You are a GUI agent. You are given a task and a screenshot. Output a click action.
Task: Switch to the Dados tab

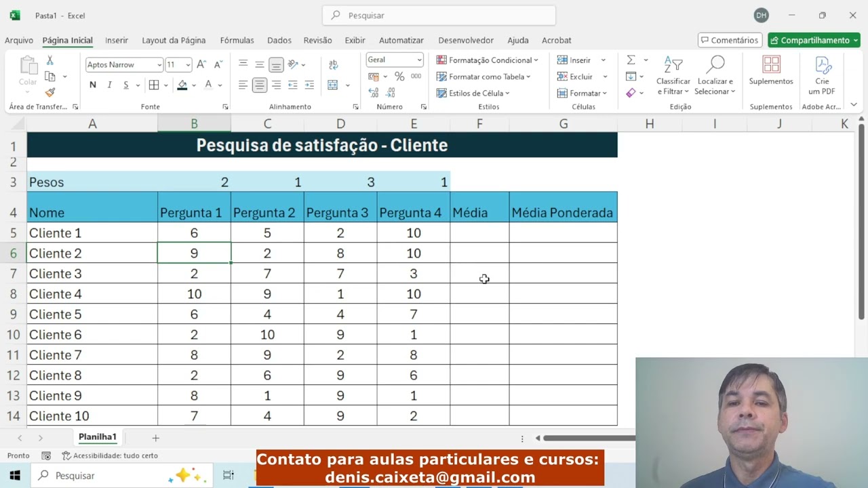tap(279, 40)
